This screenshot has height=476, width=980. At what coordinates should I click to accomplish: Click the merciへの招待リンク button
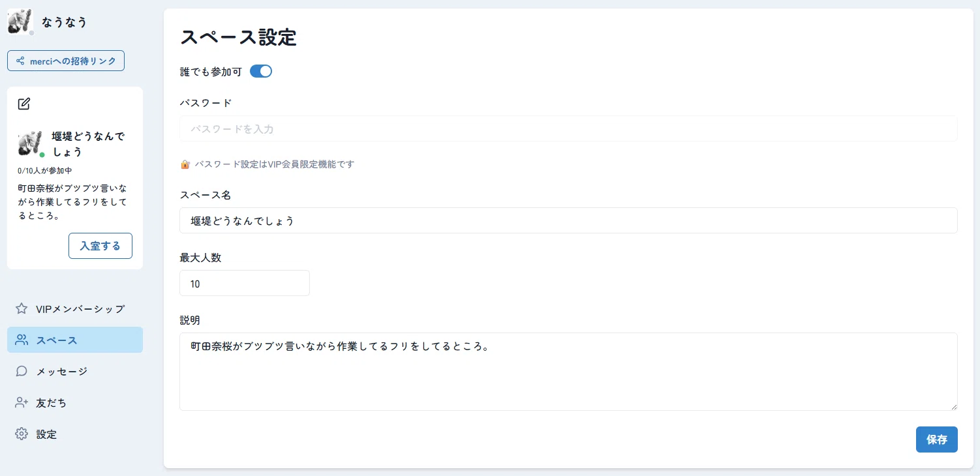click(66, 61)
